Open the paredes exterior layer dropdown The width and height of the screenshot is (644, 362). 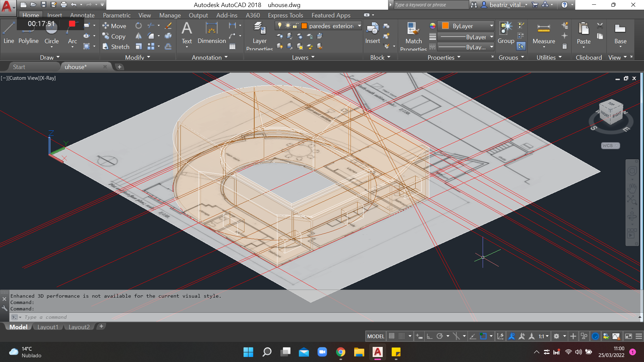(359, 25)
